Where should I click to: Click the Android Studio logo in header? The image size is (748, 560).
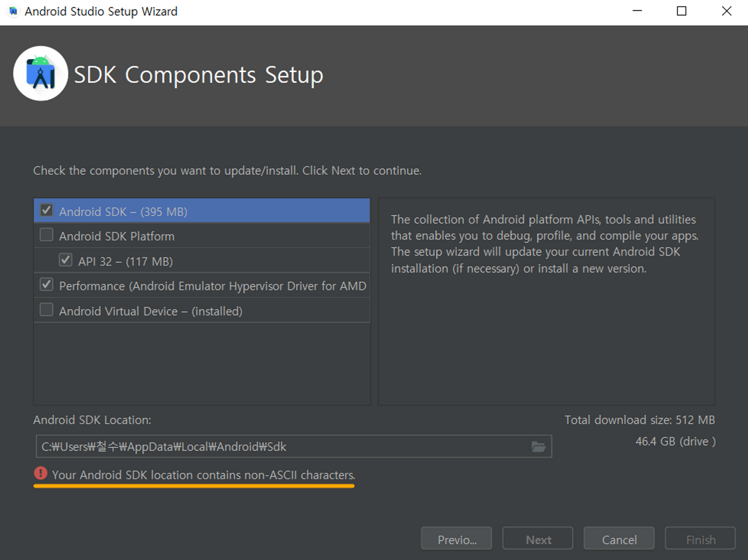[41, 74]
